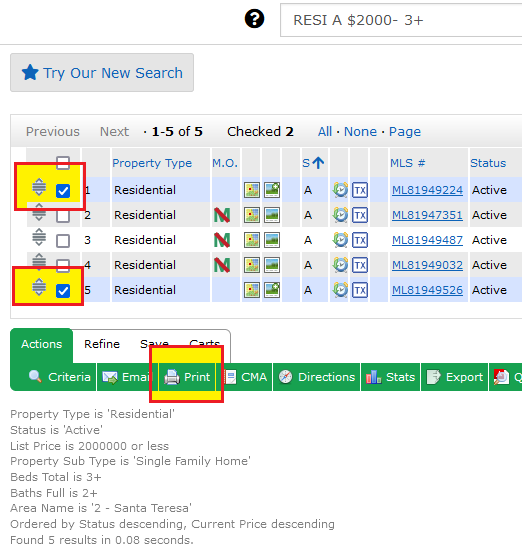
Task: Open listing ML81949224
Action: click(427, 190)
